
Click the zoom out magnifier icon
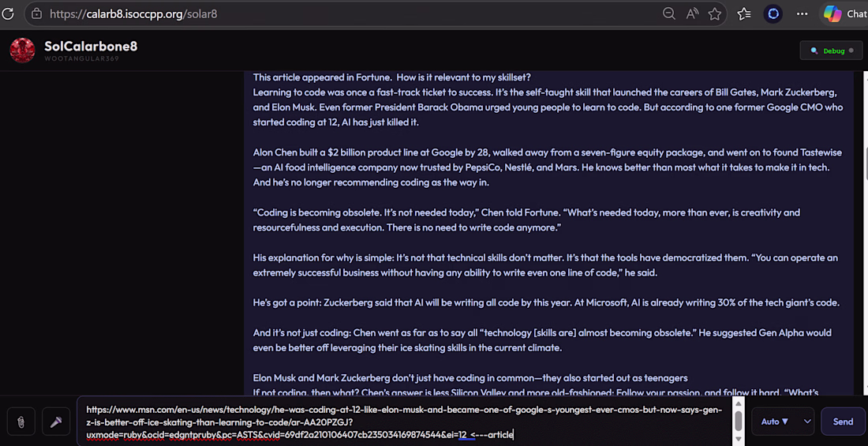[x=668, y=14]
